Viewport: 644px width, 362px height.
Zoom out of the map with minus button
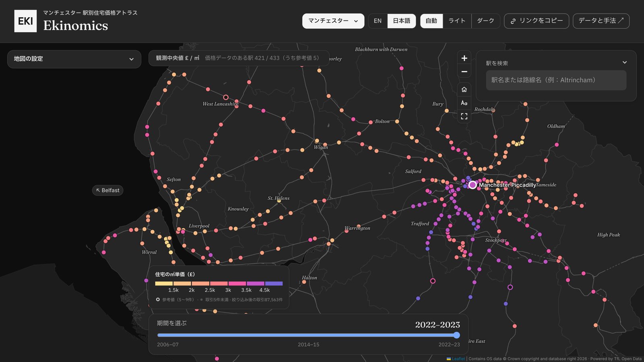coord(464,72)
